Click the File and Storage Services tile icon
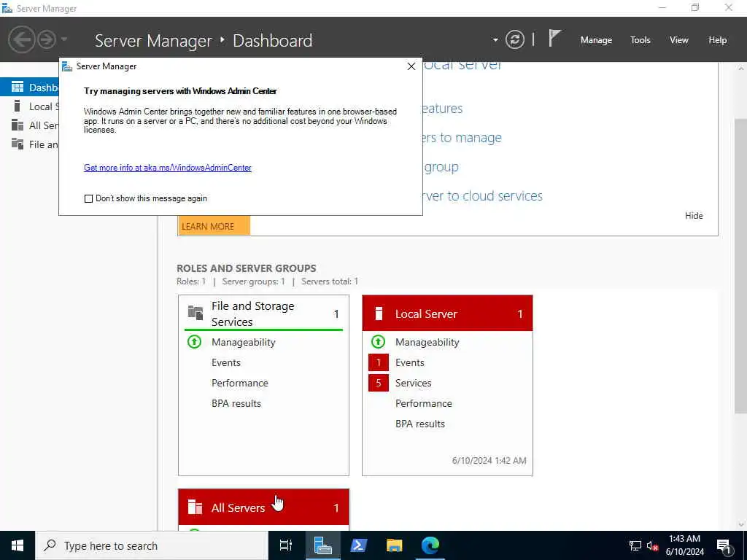Screen dimensions: 747x560 pyautogui.click(x=196, y=312)
